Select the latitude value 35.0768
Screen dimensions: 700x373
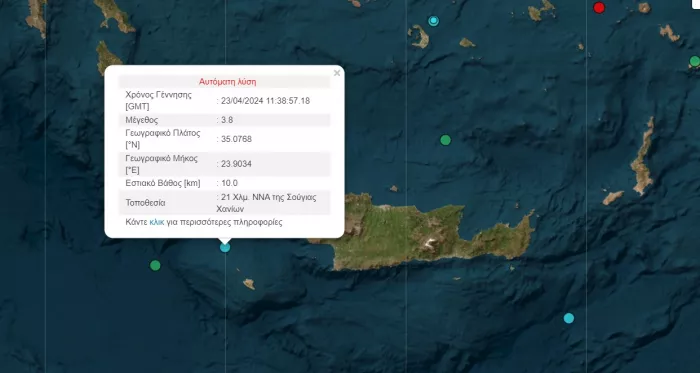click(236, 139)
